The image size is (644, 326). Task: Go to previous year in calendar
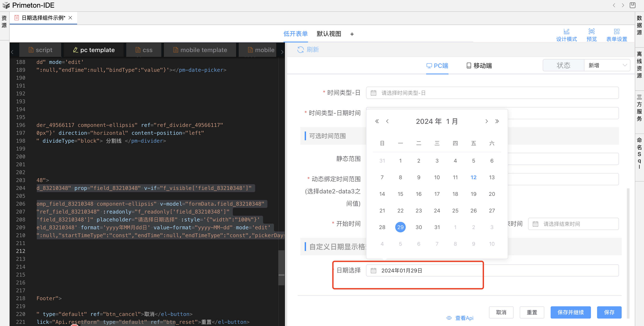coord(377,121)
